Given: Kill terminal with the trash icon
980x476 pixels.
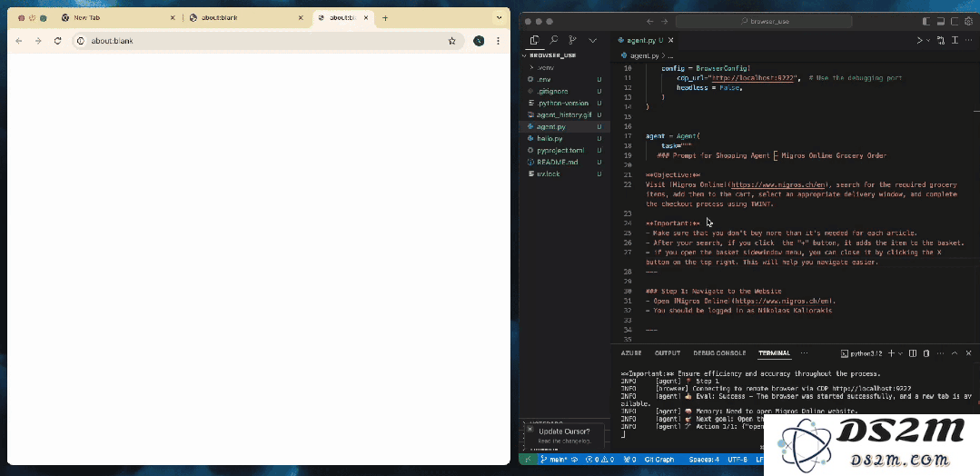Looking at the screenshot, I should point(927,353).
